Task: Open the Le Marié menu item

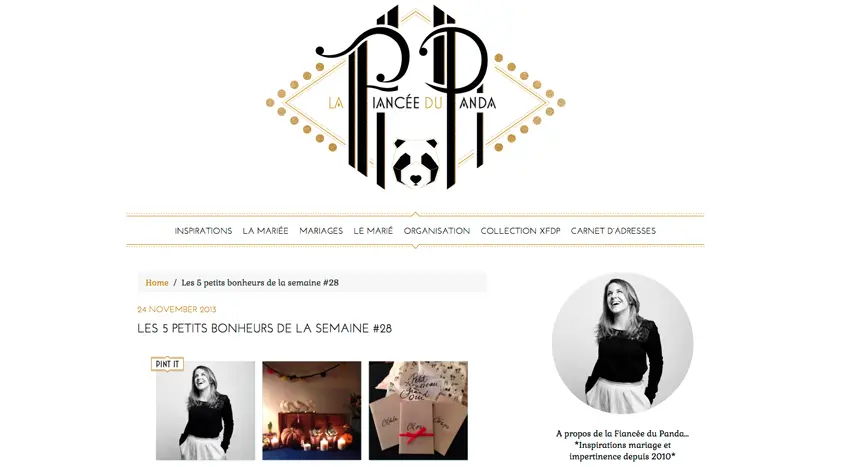Action: click(x=373, y=231)
